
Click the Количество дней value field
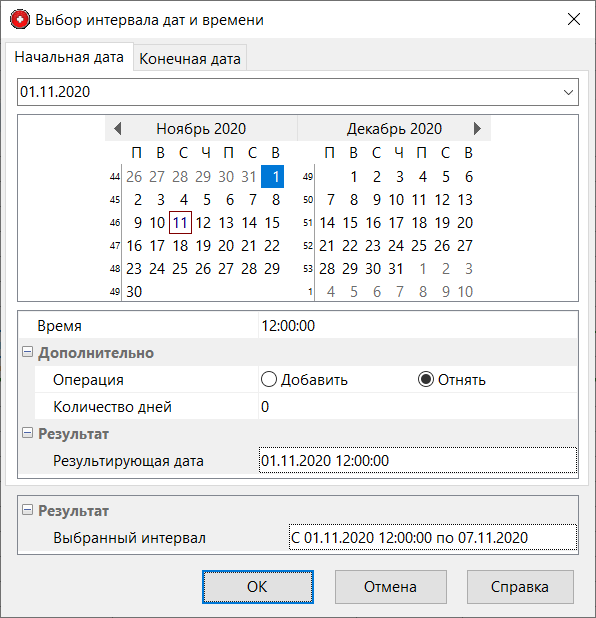[417, 406]
